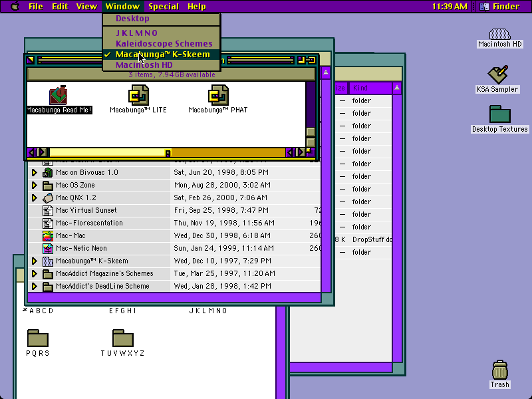Click the 3 items, 7.94 GB available header

[x=172, y=74]
